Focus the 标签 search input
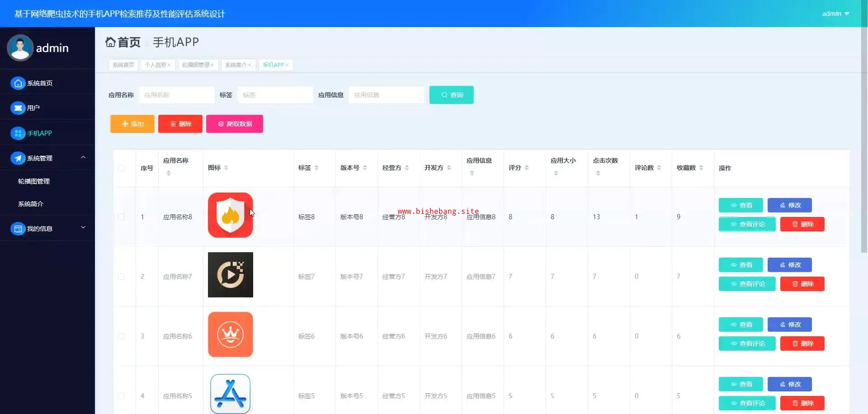The width and height of the screenshot is (868, 414). pyautogui.click(x=275, y=95)
